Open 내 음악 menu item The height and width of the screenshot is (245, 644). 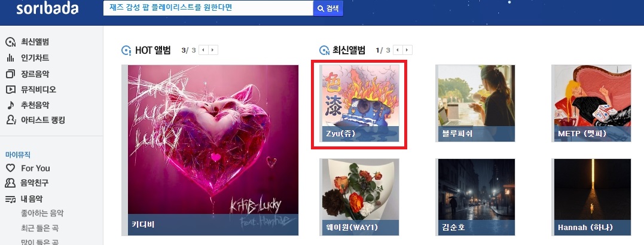(32, 199)
